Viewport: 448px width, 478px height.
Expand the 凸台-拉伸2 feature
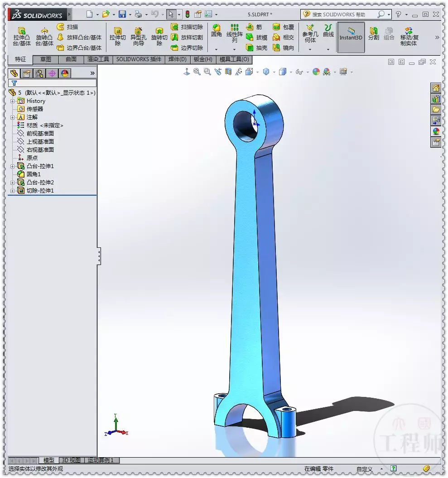13,183
